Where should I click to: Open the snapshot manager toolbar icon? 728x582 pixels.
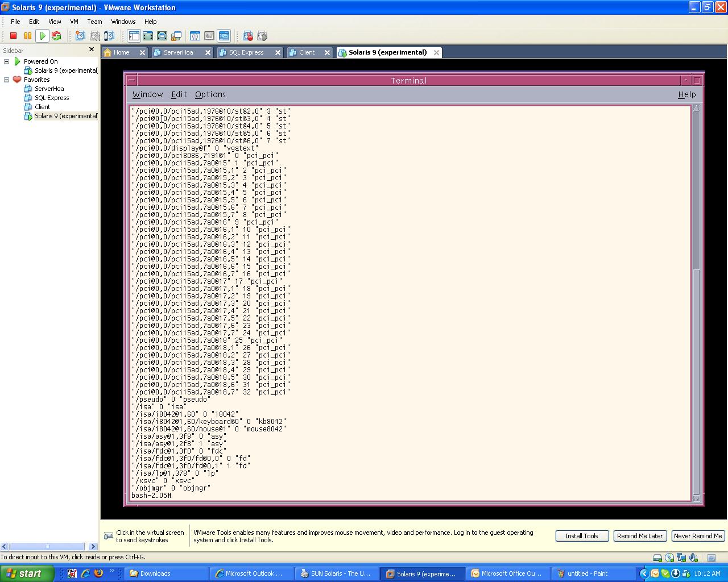point(109,36)
